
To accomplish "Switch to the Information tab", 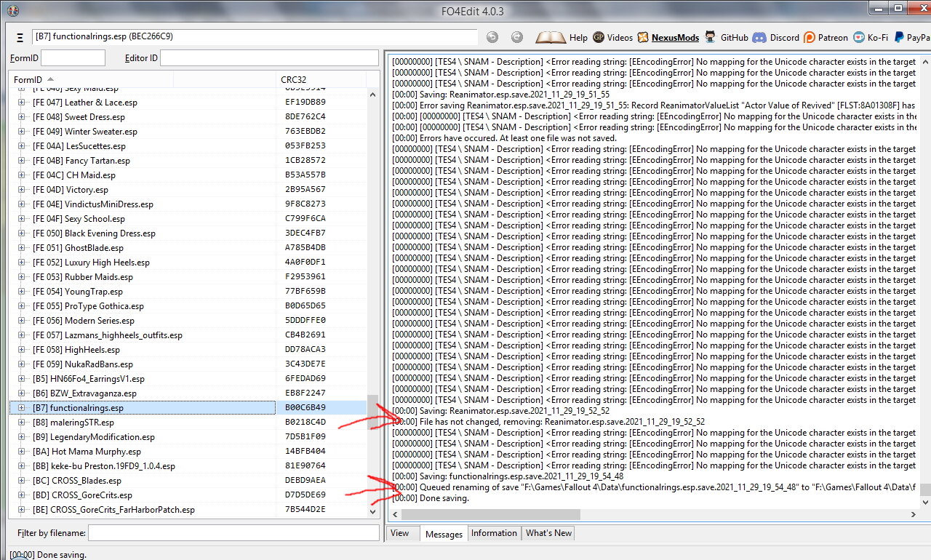I will pos(494,533).
